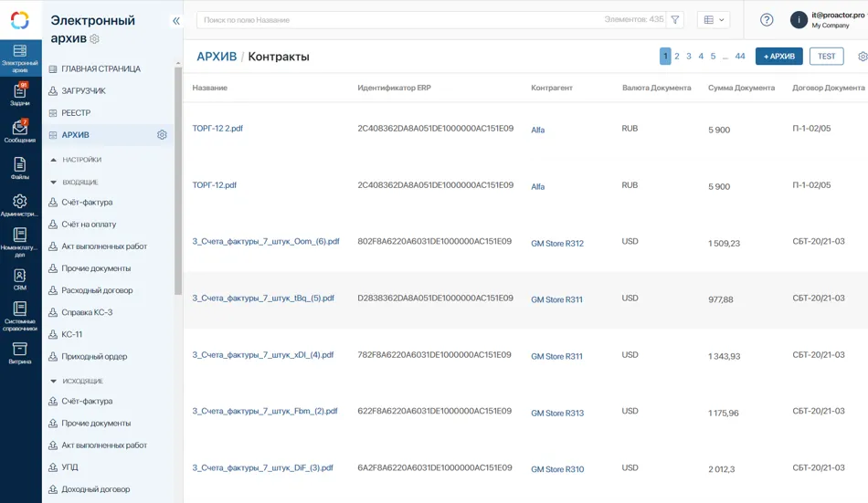Collapse the sidebar with double chevron
The image size is (868, 503).
click(x=176, y=20)
